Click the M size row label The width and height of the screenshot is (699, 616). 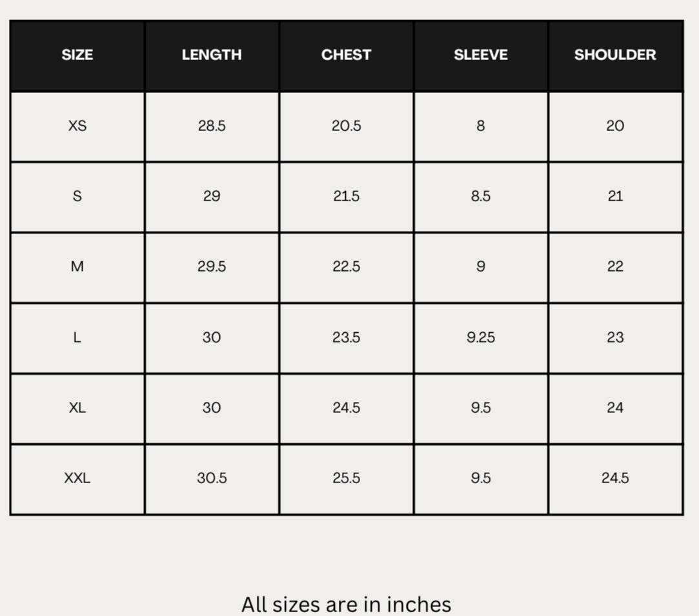point(77,266)
